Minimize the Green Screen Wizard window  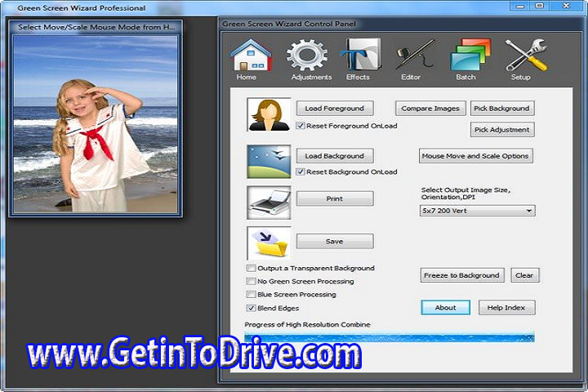(519, 6)
